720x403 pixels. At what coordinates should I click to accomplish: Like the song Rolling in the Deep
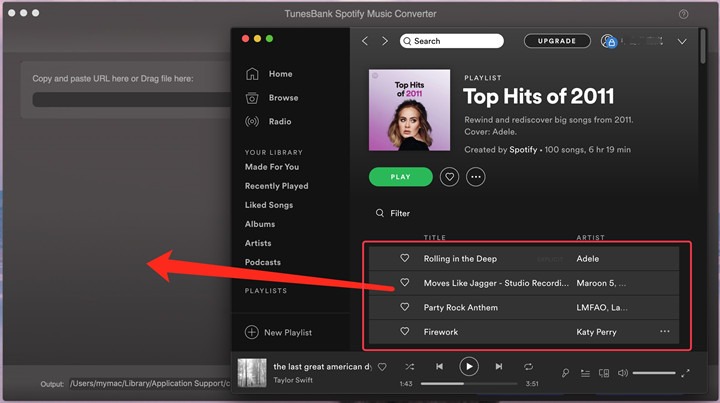click(405, 258)
